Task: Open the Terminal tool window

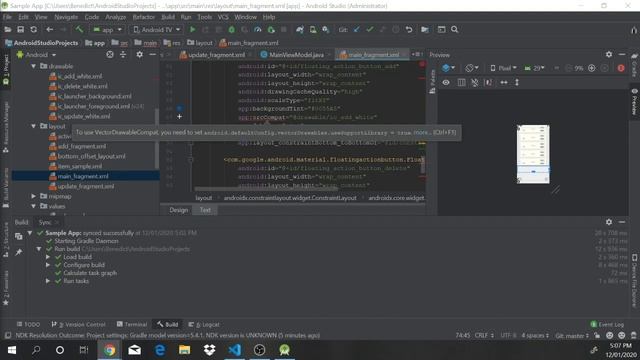Action: pos(131,324)
